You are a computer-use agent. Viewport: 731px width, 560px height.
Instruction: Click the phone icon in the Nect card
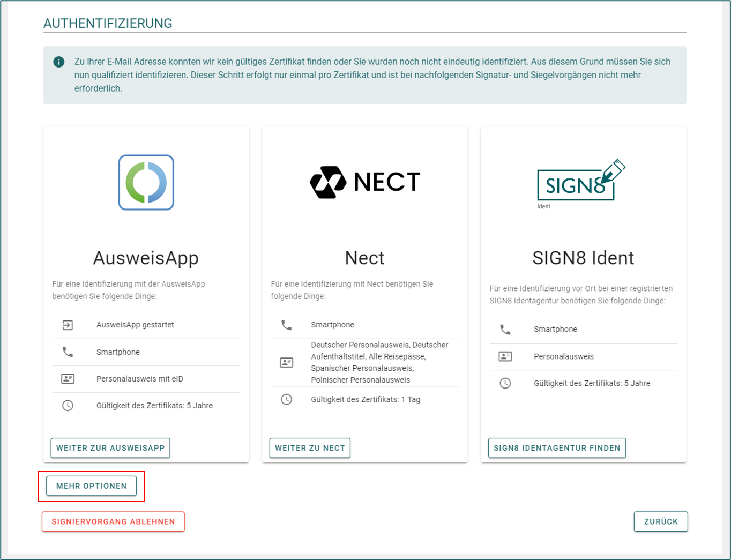click(287, 325)
